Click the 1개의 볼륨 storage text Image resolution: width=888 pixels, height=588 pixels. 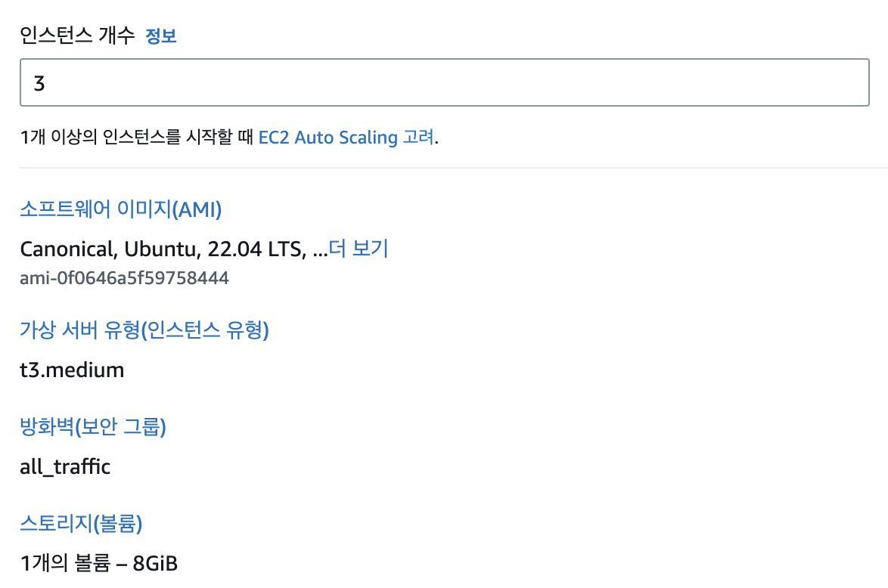[x=67, y=563]
